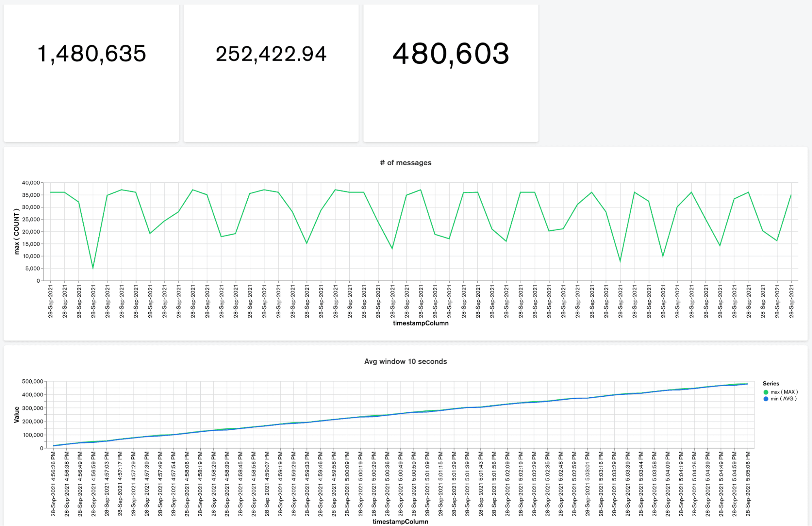Click the blue min ( AVG ) legend dot

(766, 399)
